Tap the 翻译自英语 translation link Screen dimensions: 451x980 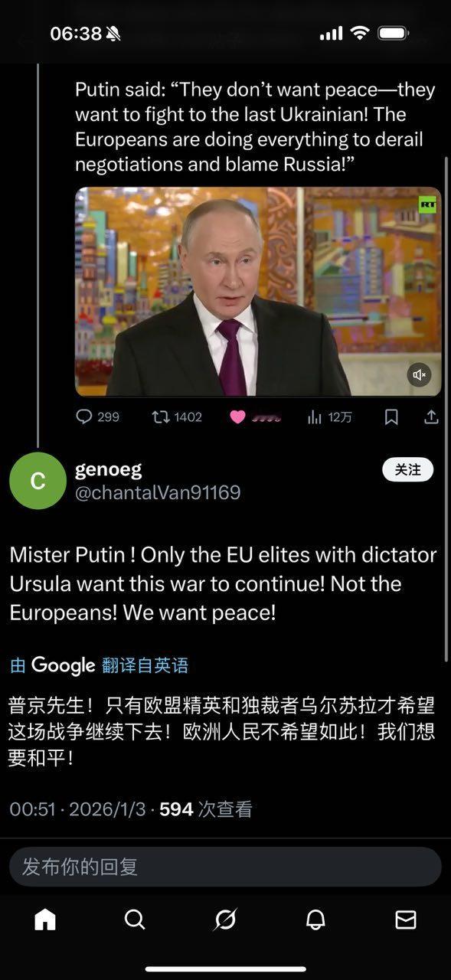[x=145, y=665]
